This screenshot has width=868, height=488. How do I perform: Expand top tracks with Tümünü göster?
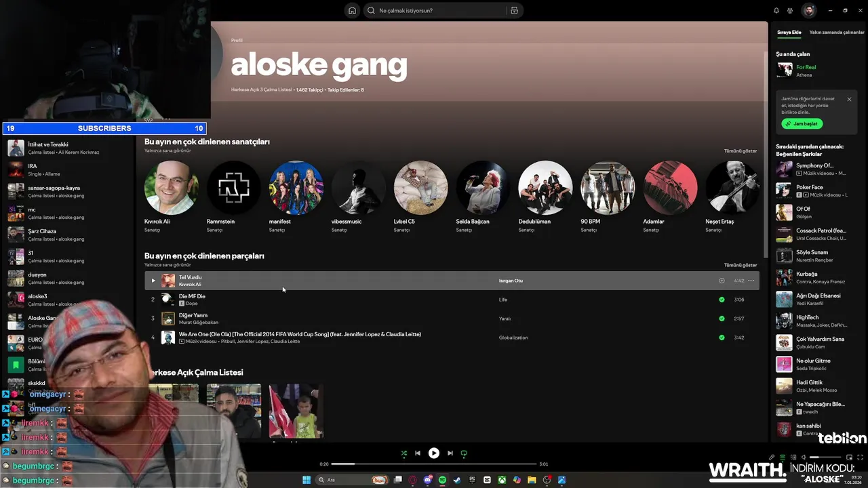pyautogui.click(x=741, y=265)
